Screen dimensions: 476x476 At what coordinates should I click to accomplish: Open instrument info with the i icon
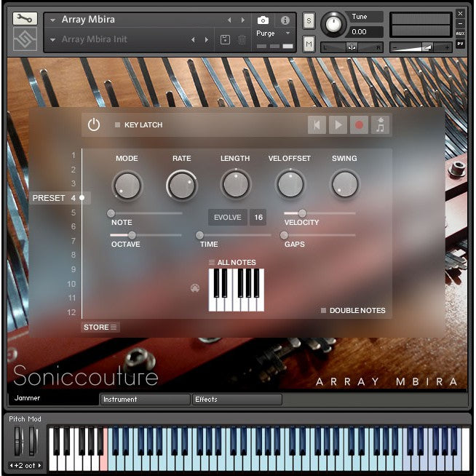[285, 20]
